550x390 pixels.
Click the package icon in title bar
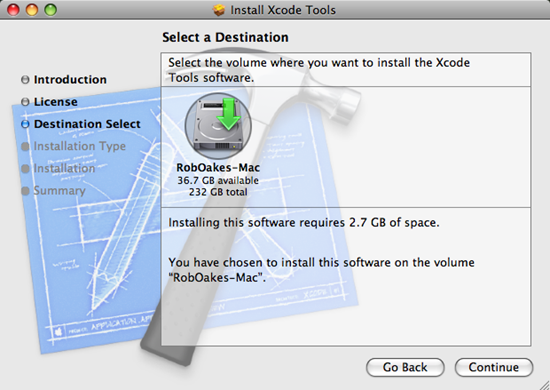tap(219, 10)
